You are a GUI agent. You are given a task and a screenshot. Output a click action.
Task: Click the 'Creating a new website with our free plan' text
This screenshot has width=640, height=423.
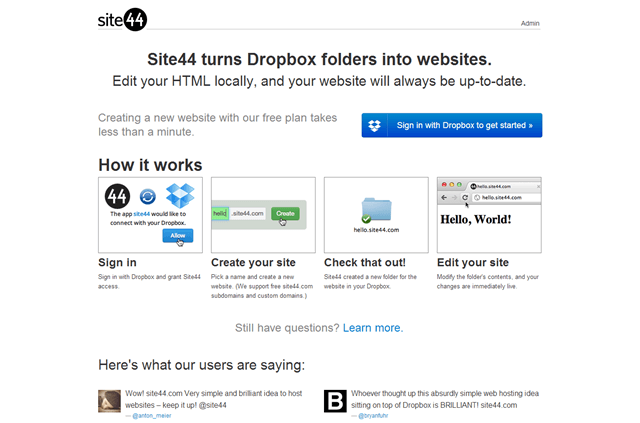click(218, 125)
